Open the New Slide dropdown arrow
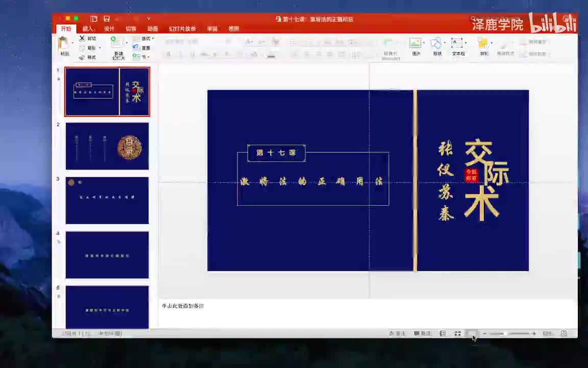 coord(127,42)
